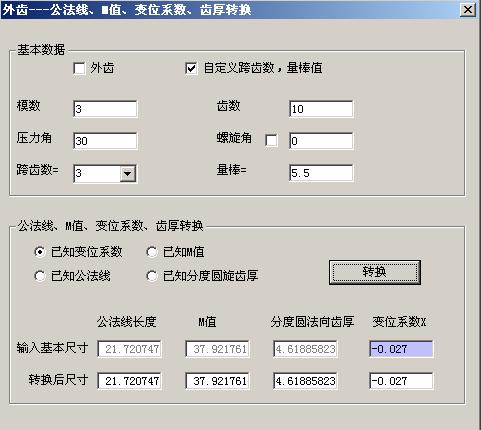Click 输入基本尺寸 变位系数X field

point(401,349)
